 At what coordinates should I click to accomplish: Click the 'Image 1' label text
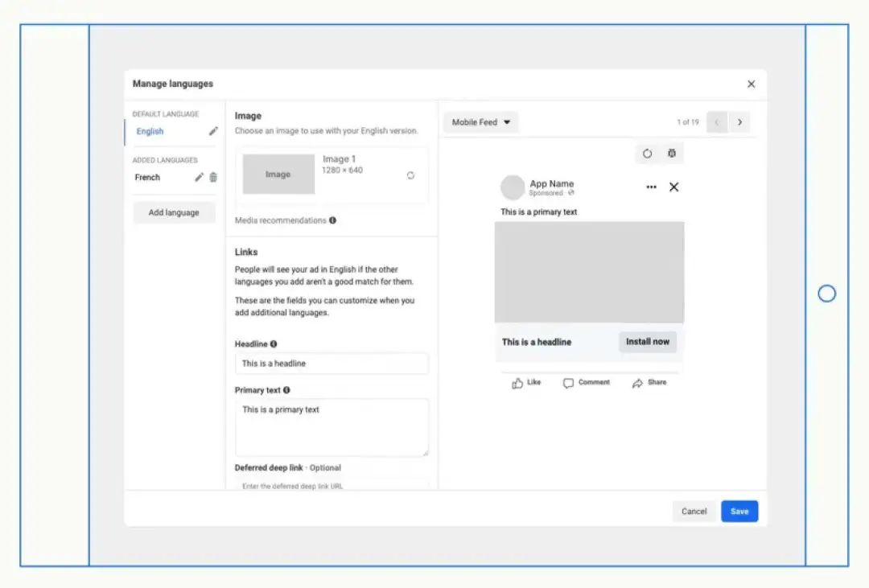340,159
